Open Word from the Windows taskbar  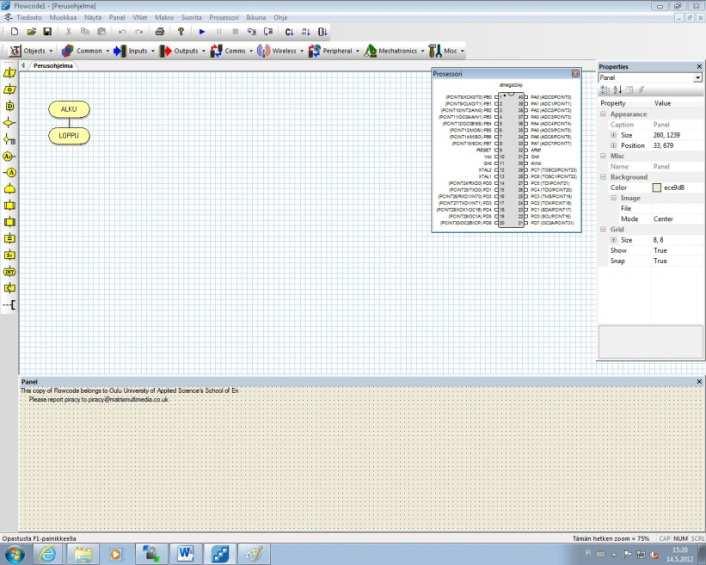pos(186,554)
